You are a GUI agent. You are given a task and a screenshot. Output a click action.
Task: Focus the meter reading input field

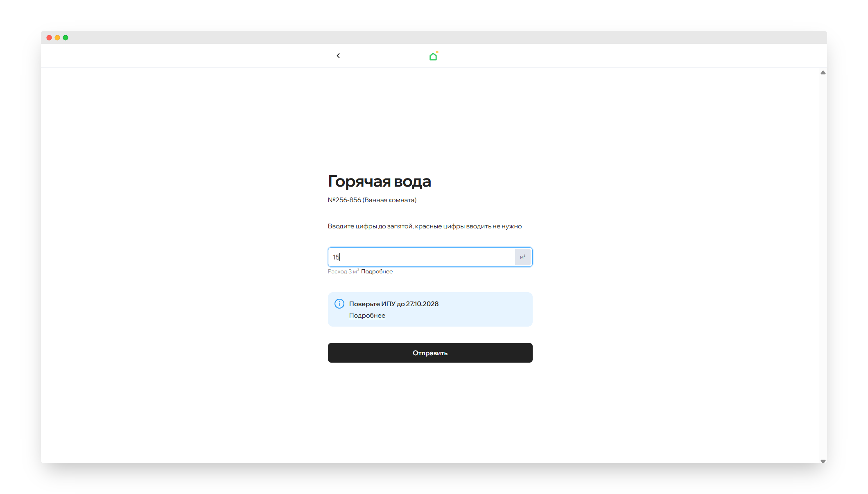pos(422,257)
